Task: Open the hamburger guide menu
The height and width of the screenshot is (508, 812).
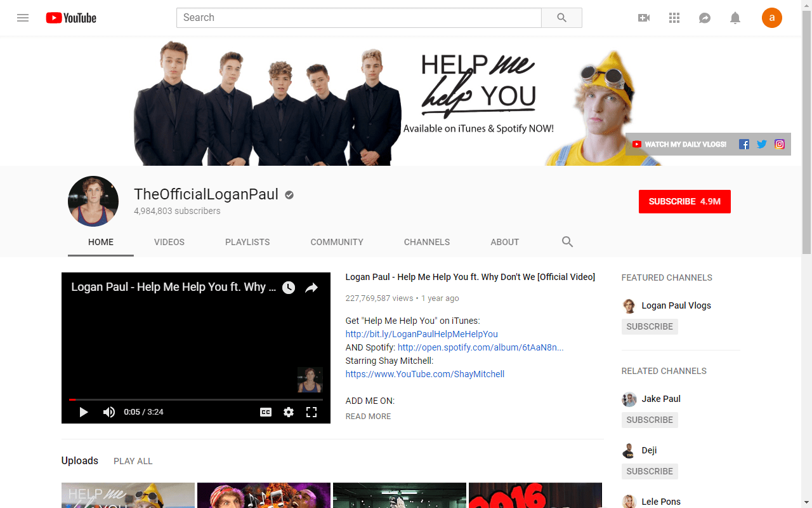Action: tap(23, 18)
